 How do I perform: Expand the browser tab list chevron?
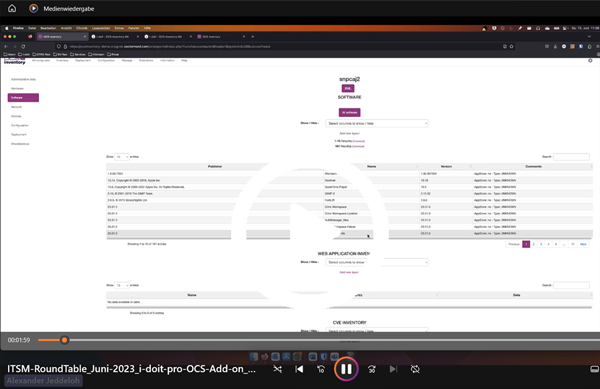tap(589, 37)
